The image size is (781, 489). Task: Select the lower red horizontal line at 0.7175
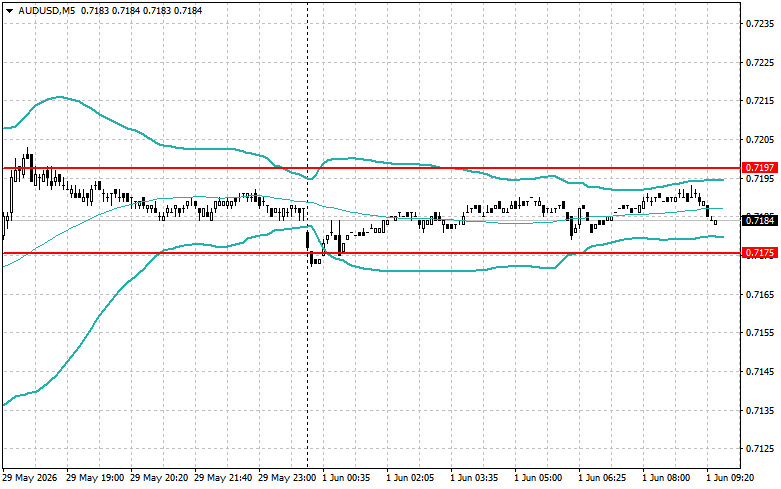372,253
